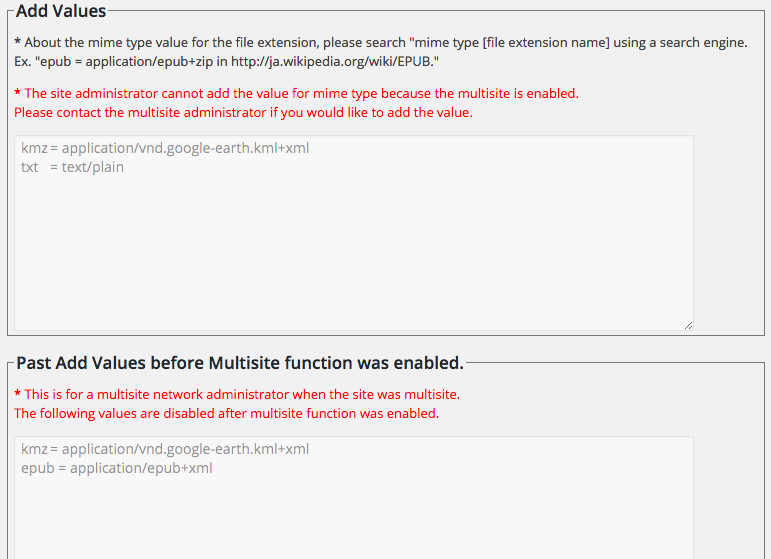Click the black asterisk before "About the mime"
The height and width of the screenshot is (559, 771).
[18, 42]
